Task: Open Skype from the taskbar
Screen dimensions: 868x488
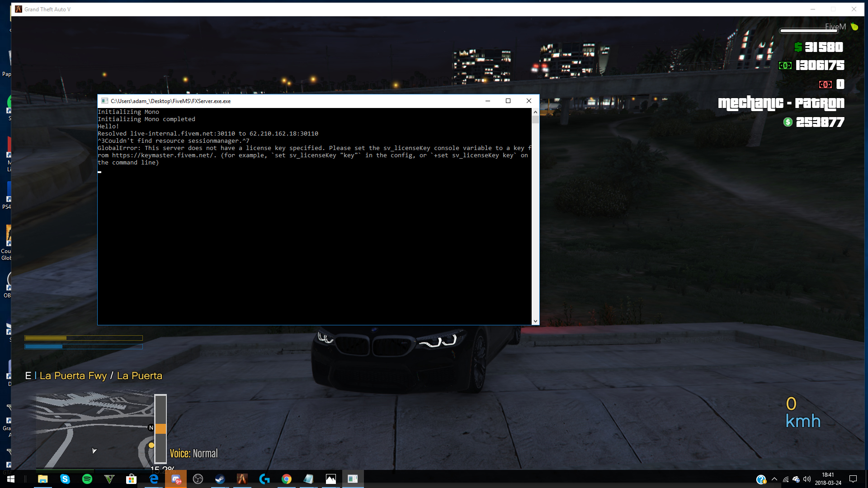Action: [x=65, y=479]
